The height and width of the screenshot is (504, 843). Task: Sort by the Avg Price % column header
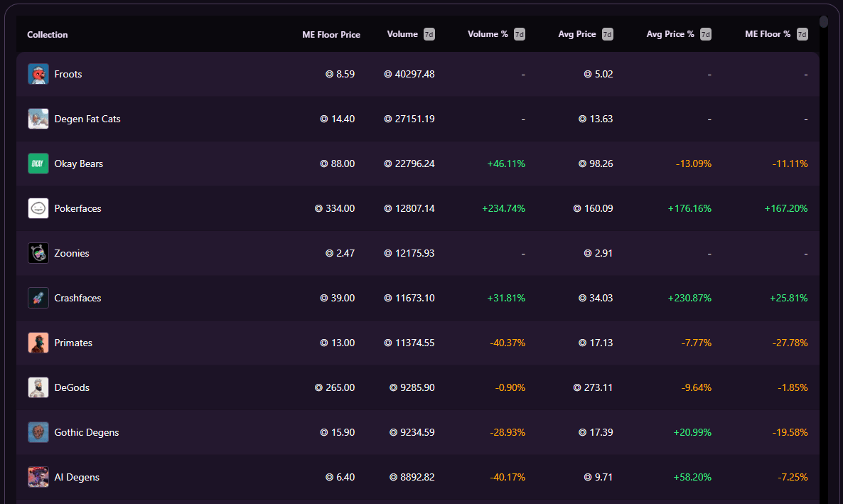tap(670, 34)
